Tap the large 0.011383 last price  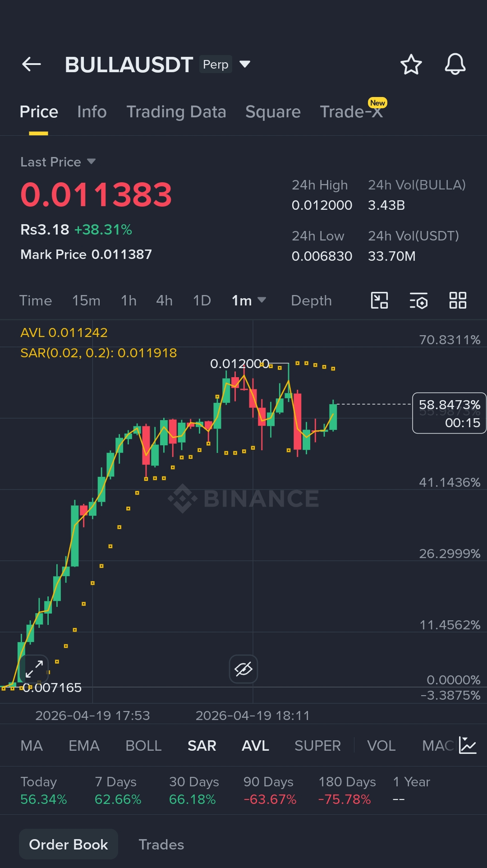[x=96, y=194]
